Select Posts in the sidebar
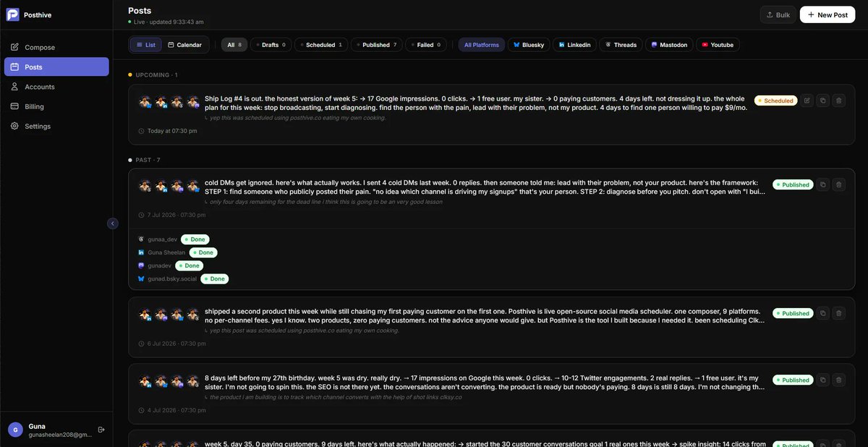Screen dimensions: 868x447 tap(56, 67)
